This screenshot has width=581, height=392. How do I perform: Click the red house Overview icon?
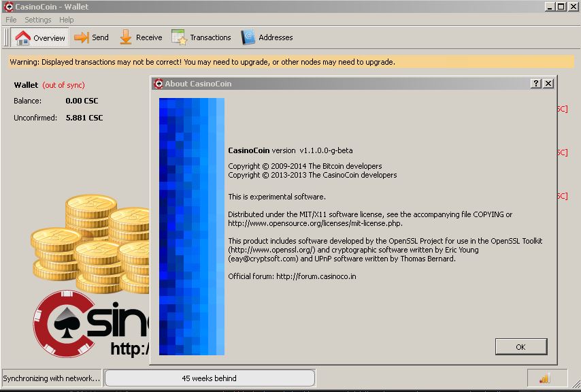pos(22,38)
